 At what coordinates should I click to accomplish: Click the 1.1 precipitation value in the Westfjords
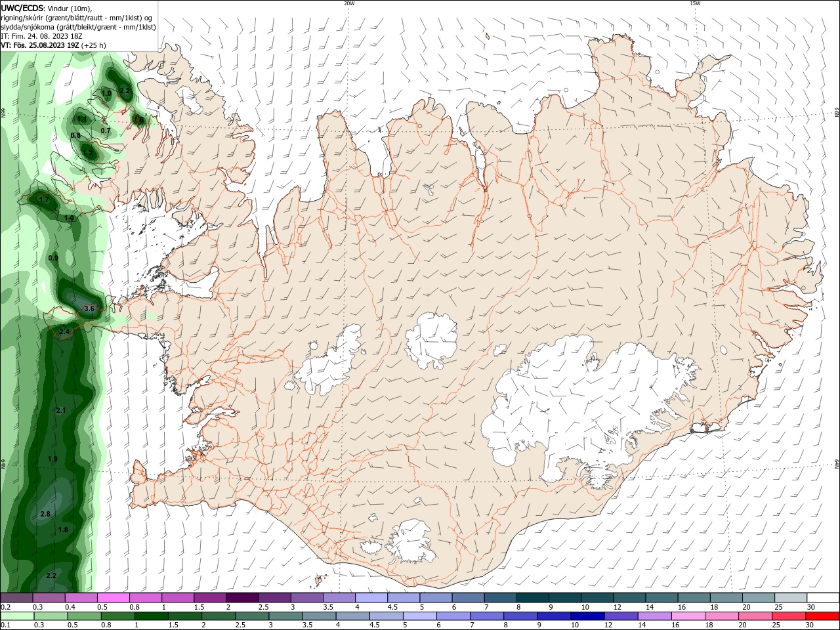click(x=82, y=119)
